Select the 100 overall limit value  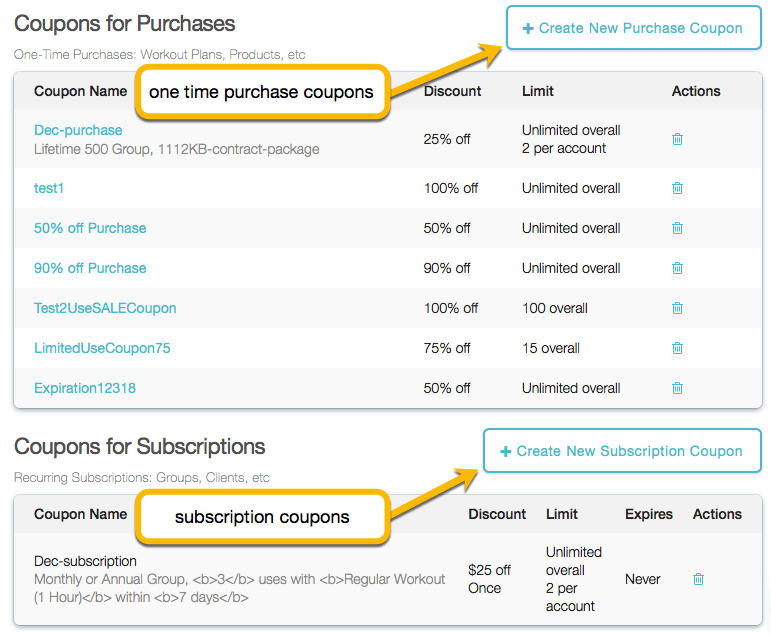(555, 308)
